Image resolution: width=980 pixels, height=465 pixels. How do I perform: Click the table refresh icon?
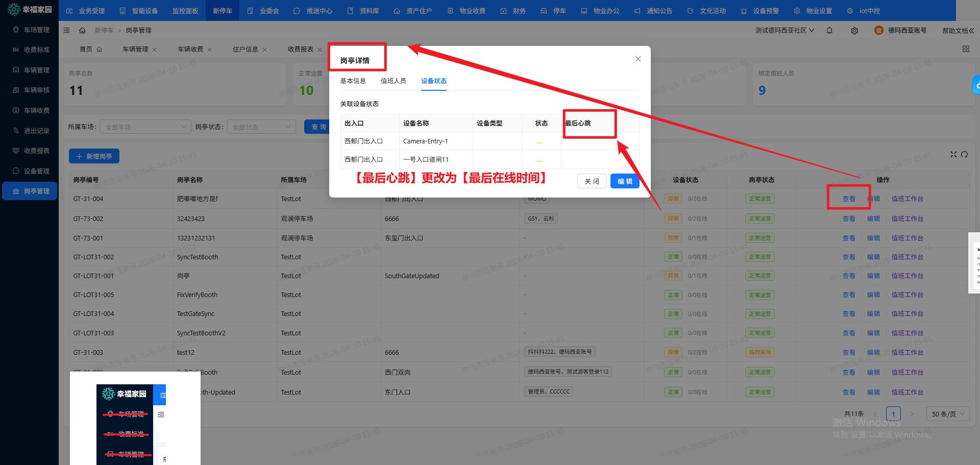click(964, 155)
